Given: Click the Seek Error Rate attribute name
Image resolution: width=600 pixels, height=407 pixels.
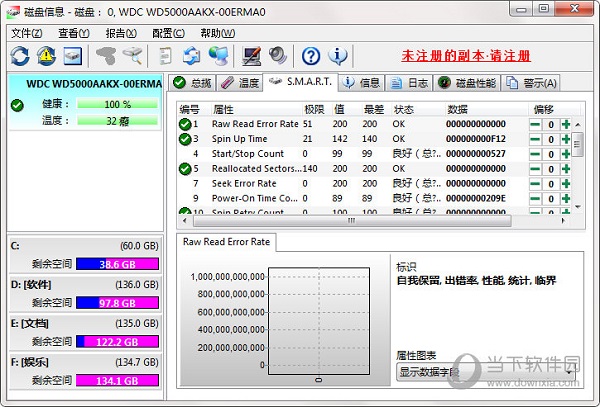Looking at the screenshot, I should tap(244, 184).
